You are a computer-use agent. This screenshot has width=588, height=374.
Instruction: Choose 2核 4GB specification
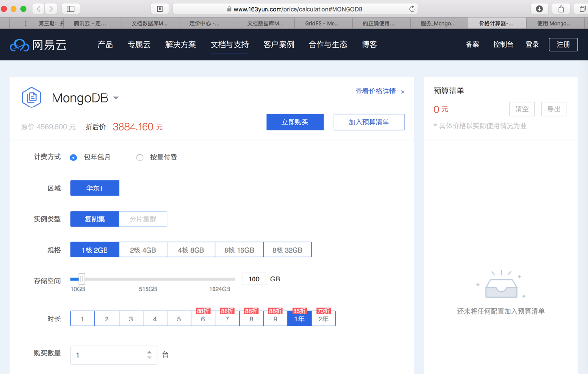[x=143, y=250]
